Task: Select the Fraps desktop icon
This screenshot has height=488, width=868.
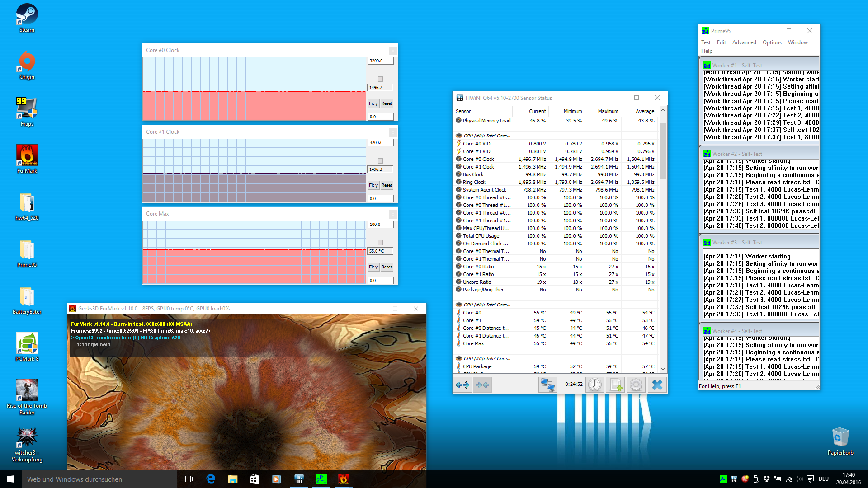Action: (27, 112)
